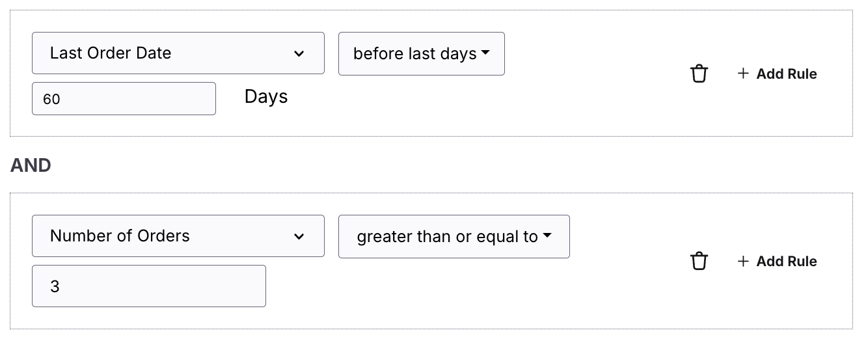Click the plus icon beside the Number of Orders rule

pyautogui.click(x=743, y=261)
